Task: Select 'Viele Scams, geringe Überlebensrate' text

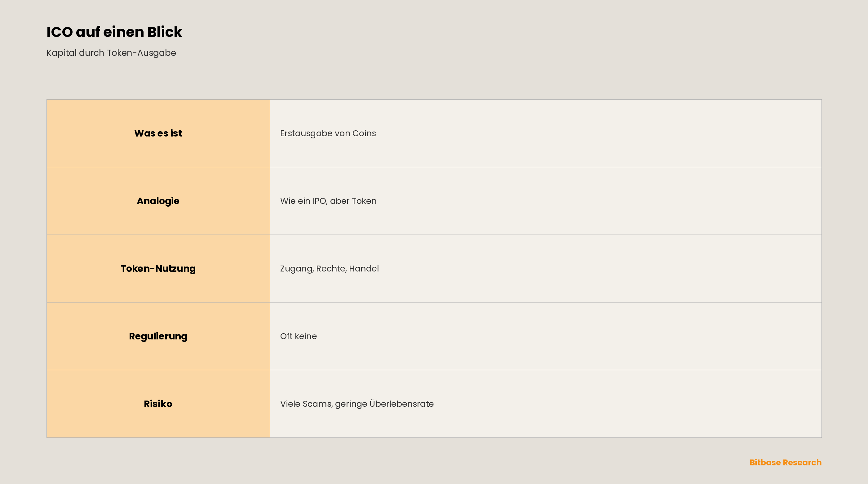Action: (357, 404)
